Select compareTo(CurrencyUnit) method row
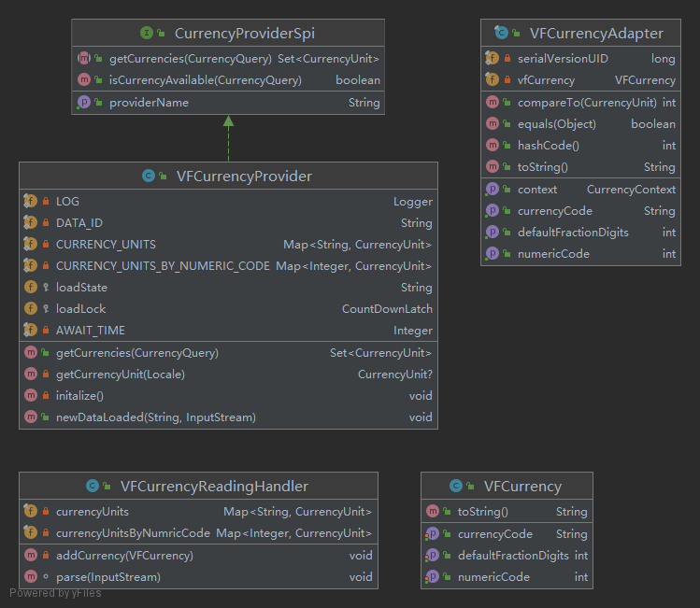The height and width of the screenshot is (608, 700). tap(580, 102)
